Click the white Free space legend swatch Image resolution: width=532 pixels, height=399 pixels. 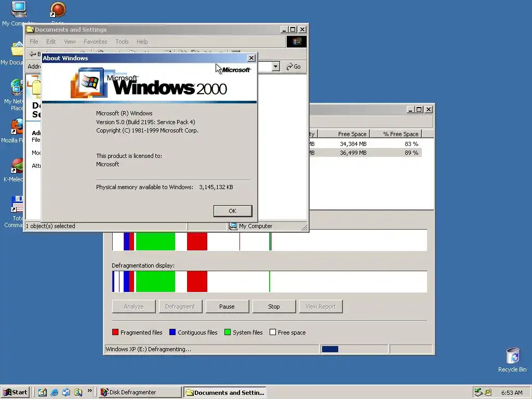tap(272, 332)
